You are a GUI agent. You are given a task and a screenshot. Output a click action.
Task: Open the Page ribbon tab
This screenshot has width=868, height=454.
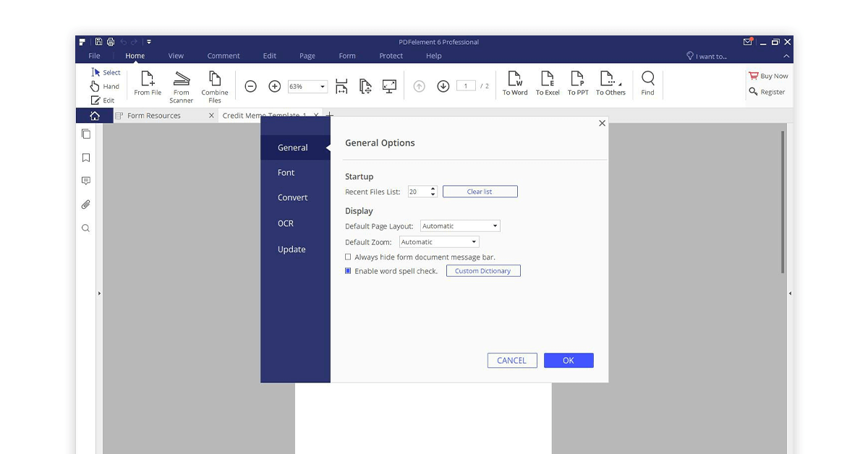[307, 56]
